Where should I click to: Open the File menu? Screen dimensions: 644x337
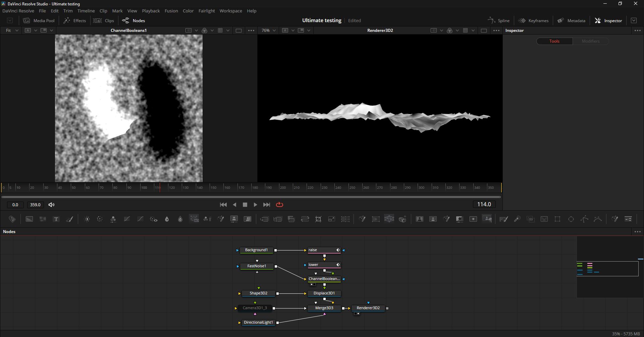pos(42,11)
